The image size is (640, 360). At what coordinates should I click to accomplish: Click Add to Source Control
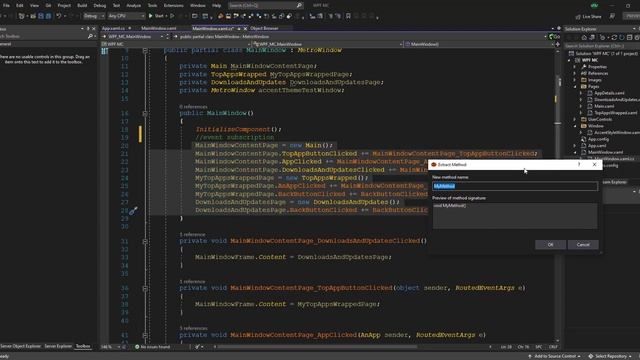pyautogui.click(x=555, y=356)
